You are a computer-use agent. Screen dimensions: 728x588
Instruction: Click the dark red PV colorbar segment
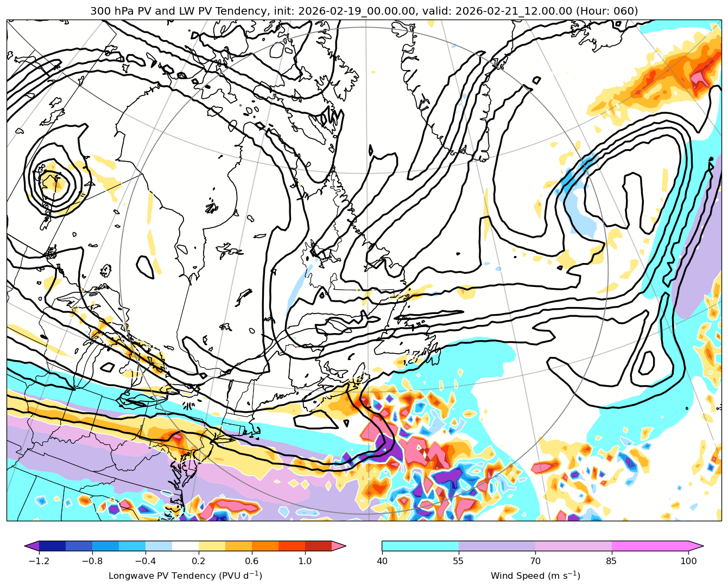pyautogui.click(x=318, y=546)
